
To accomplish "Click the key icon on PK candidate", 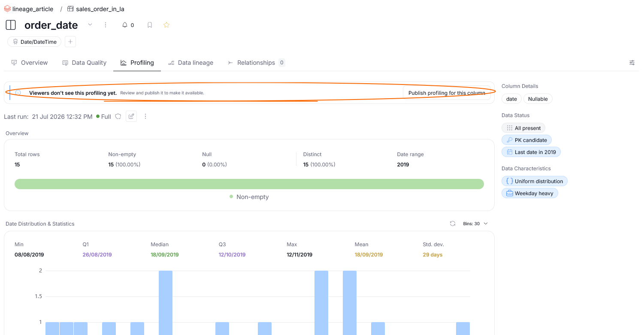I will pyautogui.click(x=510, y=140).
